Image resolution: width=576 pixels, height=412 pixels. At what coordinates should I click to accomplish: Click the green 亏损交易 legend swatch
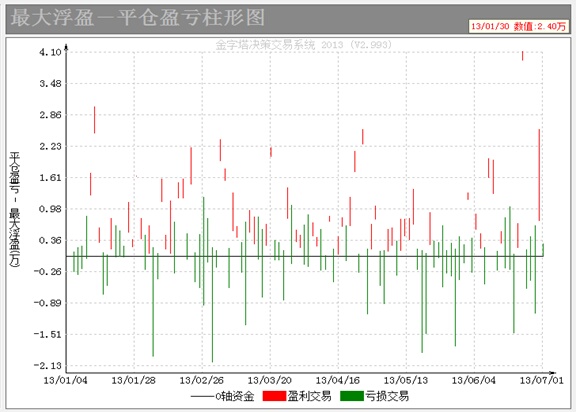pos(352,396)
